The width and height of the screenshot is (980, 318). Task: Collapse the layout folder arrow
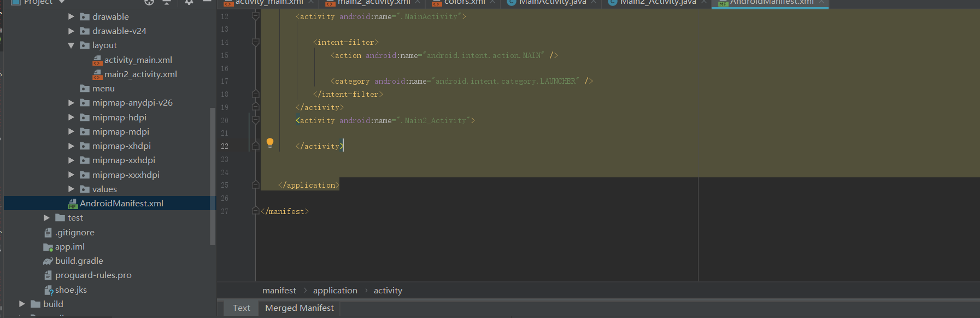[71, 45]
